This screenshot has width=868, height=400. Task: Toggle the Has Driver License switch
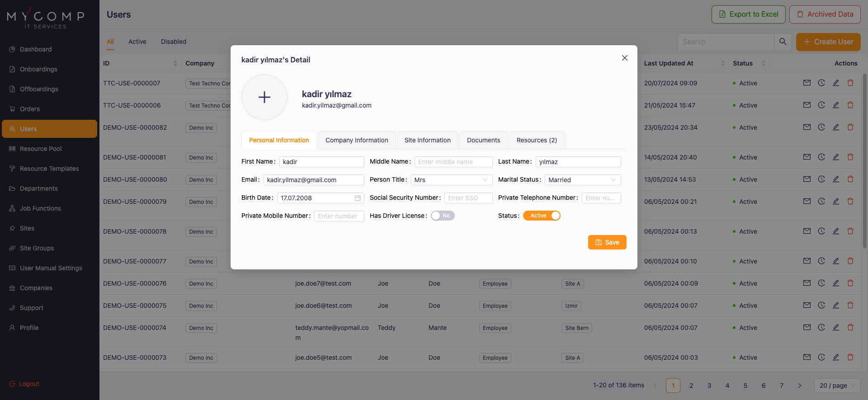(x=442, y=216)
